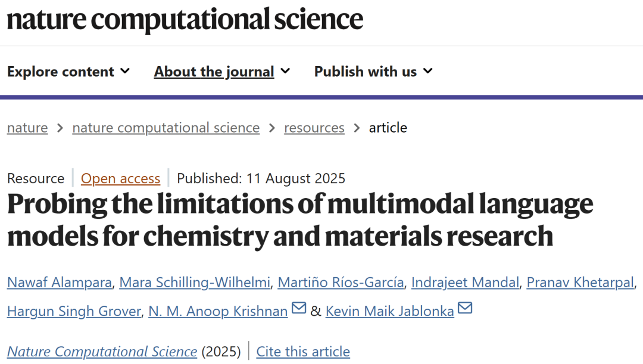Go to nature breadcrumb link

(27, 128)
